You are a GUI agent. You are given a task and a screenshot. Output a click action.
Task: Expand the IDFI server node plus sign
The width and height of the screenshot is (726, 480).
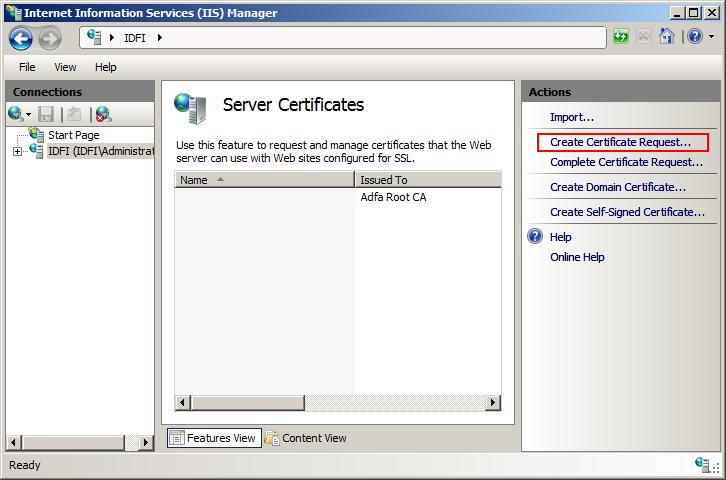17,151
